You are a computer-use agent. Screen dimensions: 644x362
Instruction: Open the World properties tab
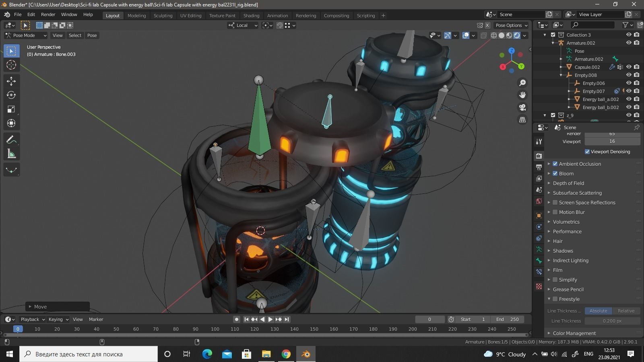click(539, 201)
